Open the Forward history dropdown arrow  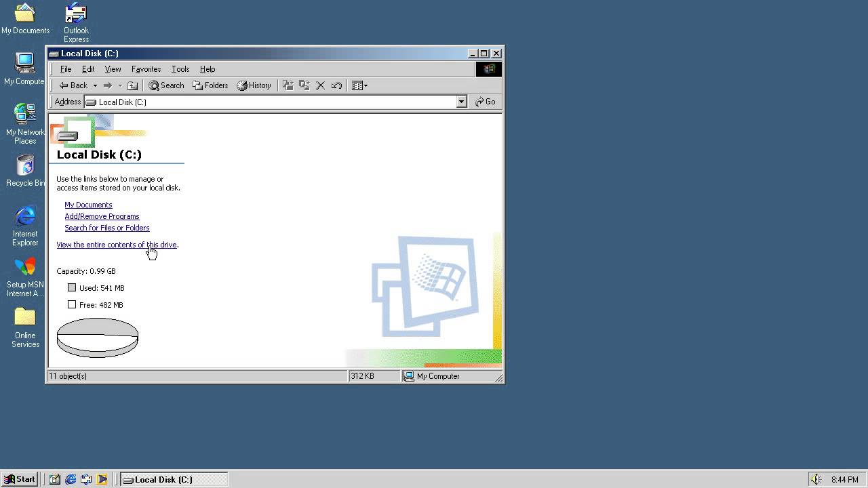(120, 85)
